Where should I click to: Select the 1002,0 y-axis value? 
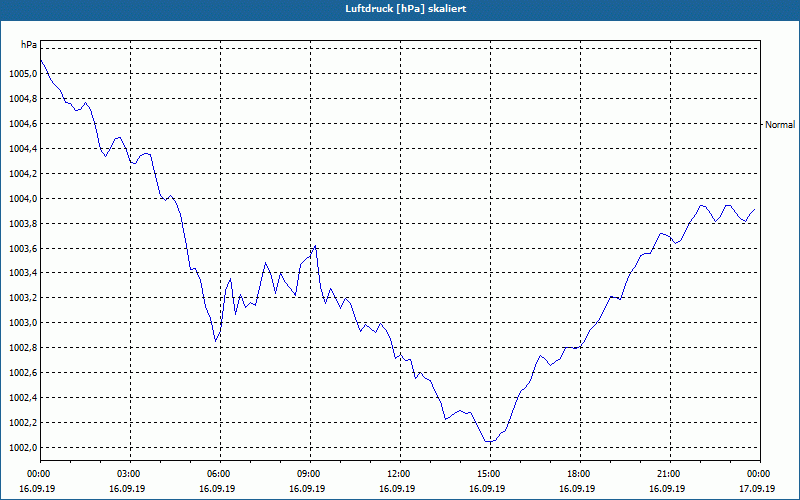pos(23,448)
